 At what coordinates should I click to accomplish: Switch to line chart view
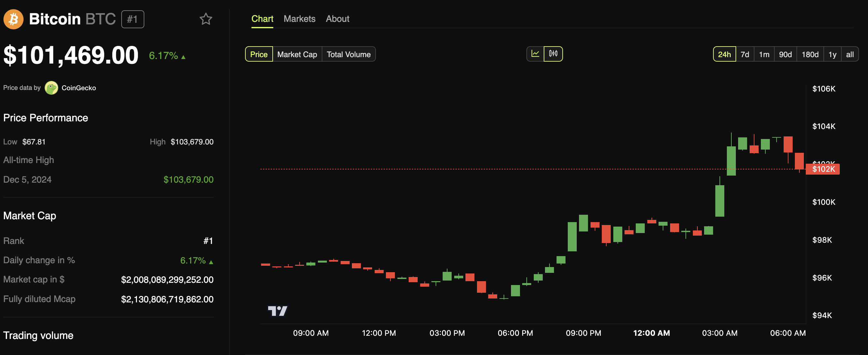click(535, 54)
